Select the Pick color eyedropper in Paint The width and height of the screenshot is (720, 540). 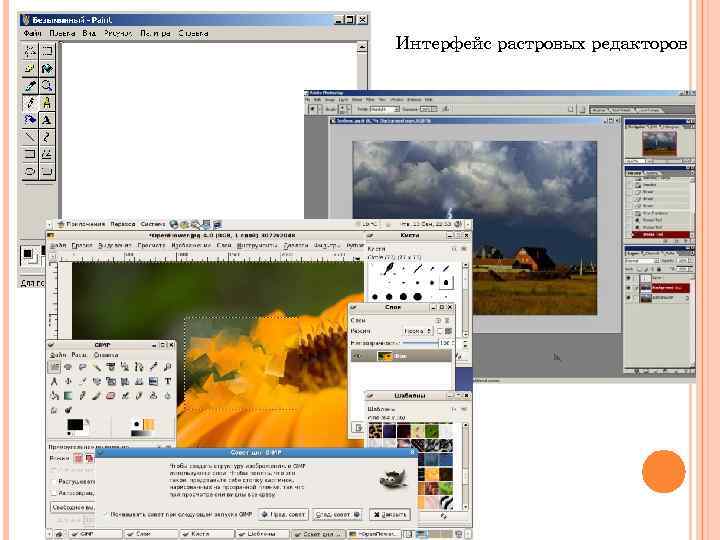pyautogui.click(x=30, y=85)
